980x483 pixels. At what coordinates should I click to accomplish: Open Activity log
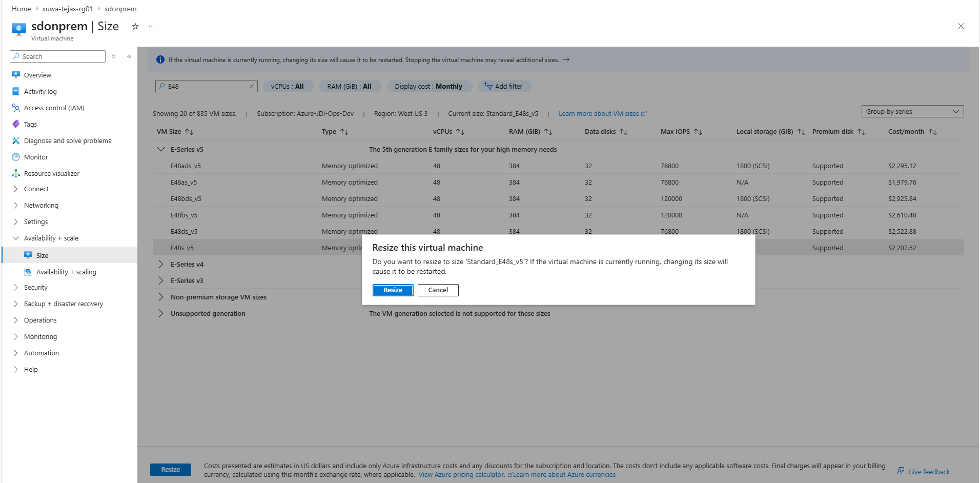click(40, 91)
